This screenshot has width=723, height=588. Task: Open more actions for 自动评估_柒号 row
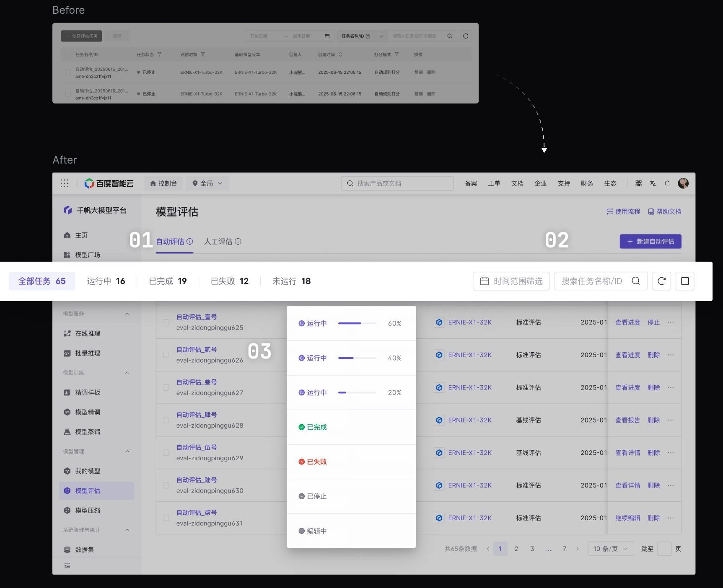point(671,518)
